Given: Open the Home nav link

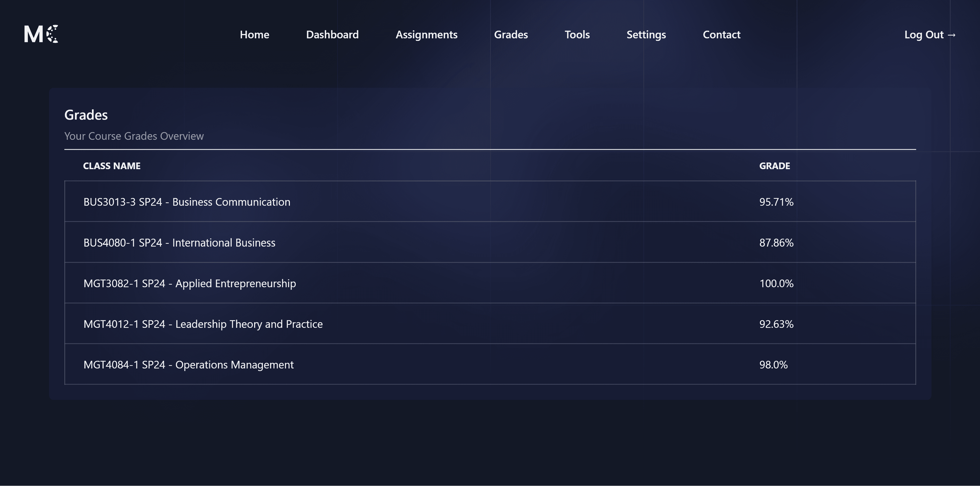Looking at the screenshot, I should pos(254,35).
